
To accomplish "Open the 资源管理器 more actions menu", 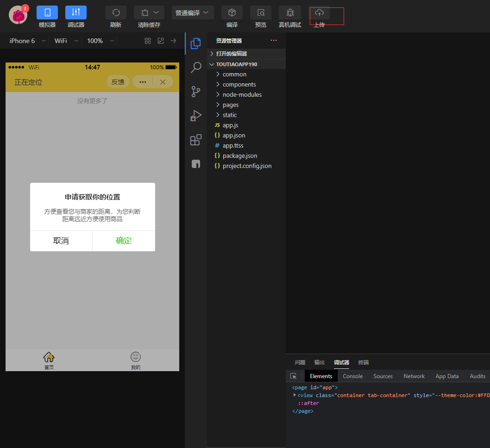I will coord(274,40).
